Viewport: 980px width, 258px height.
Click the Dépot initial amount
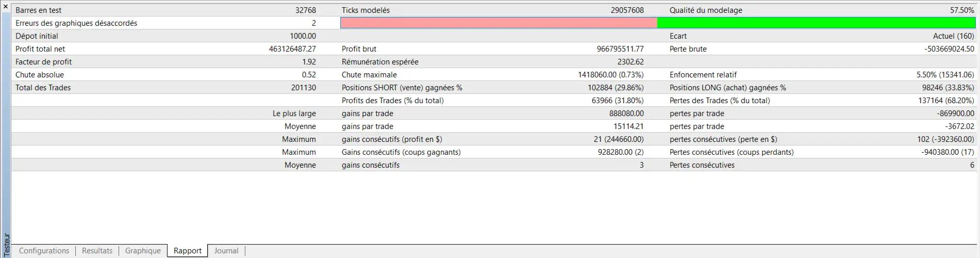(303, 36)
